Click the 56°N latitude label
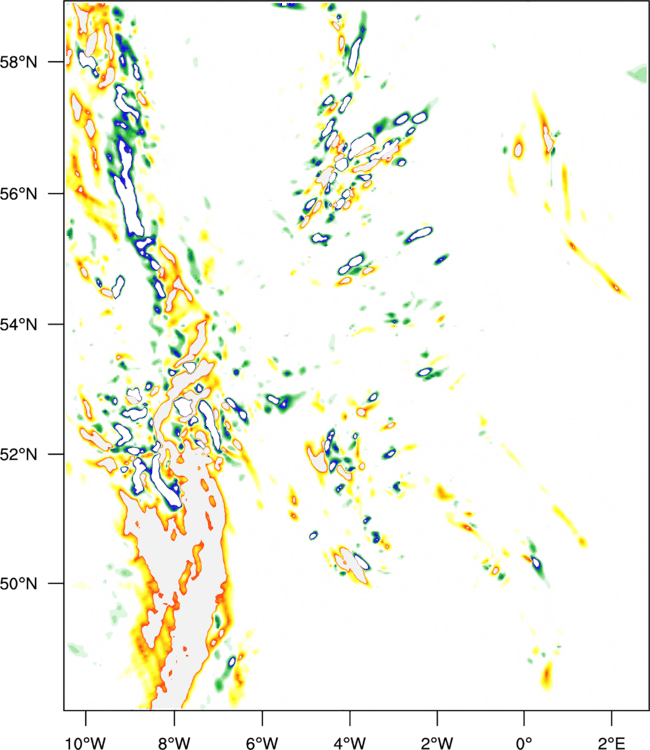The width and height of the screenshot is (650, 750). point(18,194)
